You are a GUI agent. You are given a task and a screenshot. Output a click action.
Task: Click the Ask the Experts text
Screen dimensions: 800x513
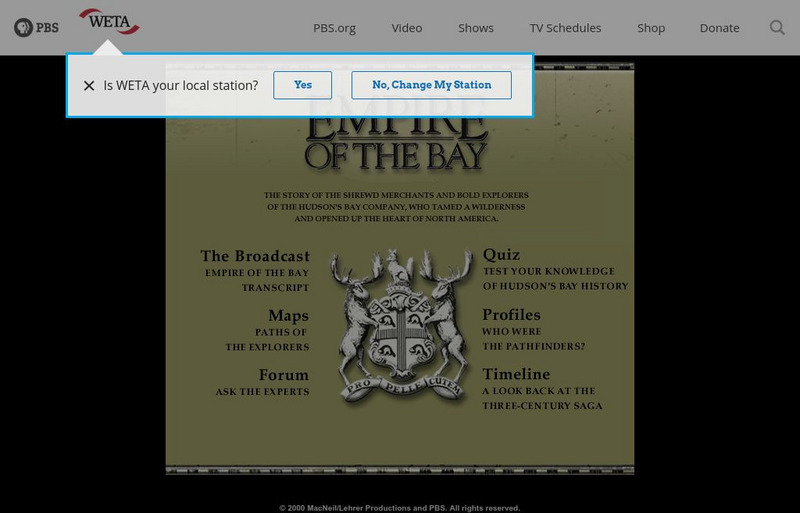click(x=262, y=392)
